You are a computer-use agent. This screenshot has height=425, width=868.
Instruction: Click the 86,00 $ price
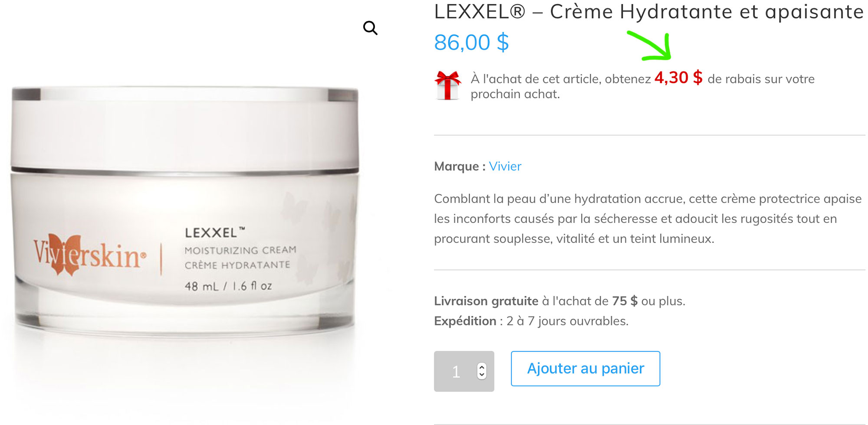[471, 42]
